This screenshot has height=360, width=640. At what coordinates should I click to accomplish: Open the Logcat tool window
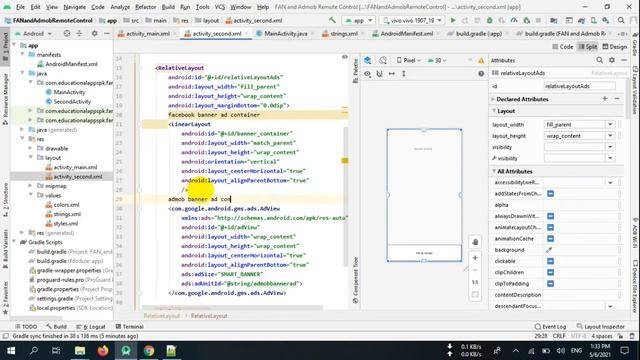(x=91, y=327)
